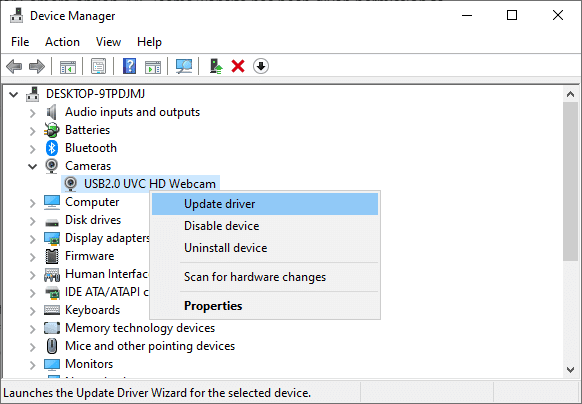Expand the Keyboards category
This screenshot has height=404, width=582.
33,310
